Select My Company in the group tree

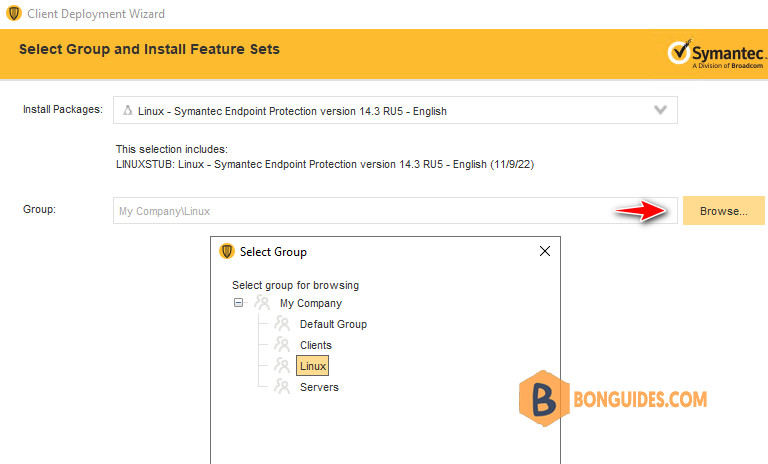pos(311,303)
